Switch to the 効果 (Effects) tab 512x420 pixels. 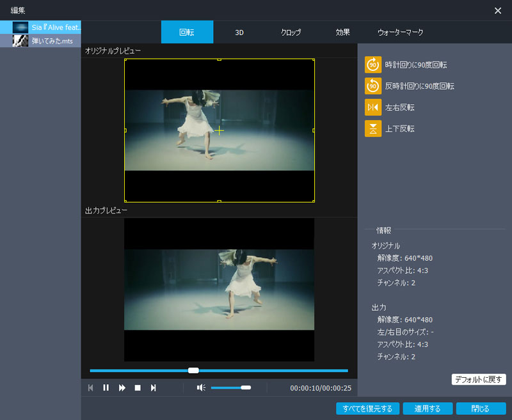(x=342, y=32)
